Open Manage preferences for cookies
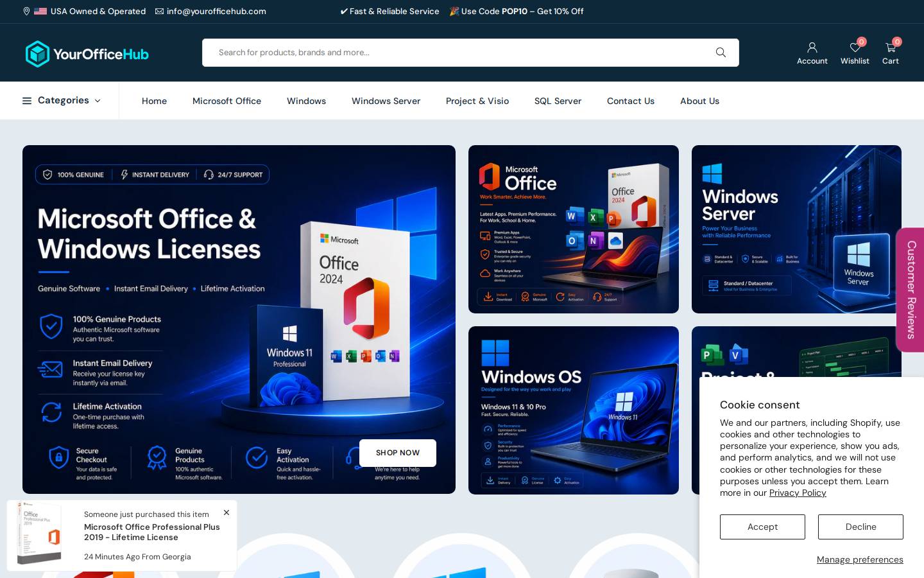The width and height of the screenshot is (924, 578). (x=860, y=559)
